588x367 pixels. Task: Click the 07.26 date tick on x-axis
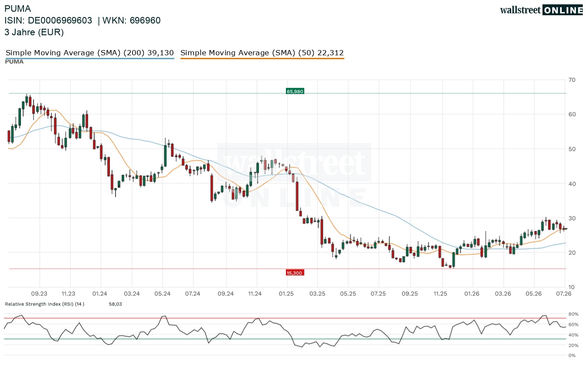[x=565, y=294]
